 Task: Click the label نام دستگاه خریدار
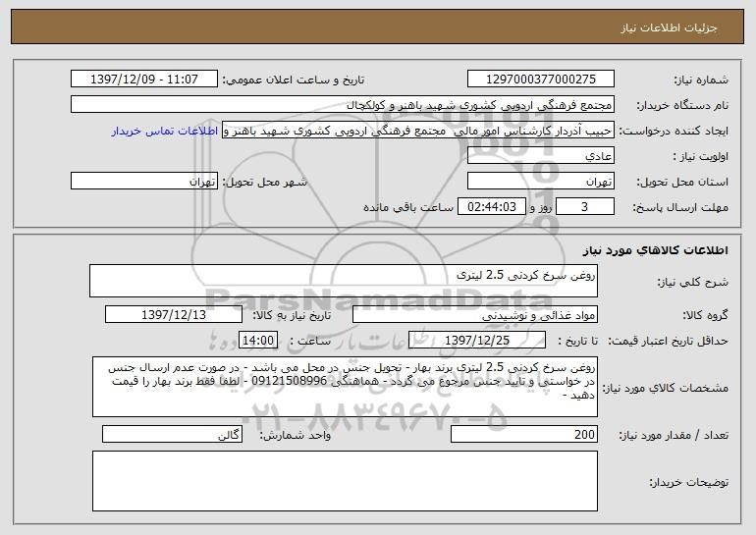683,105
